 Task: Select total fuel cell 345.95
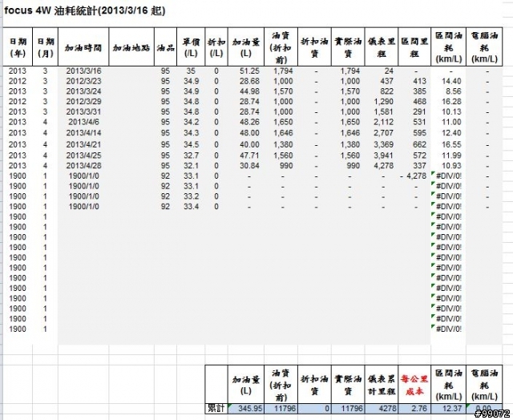coord(246,408)
